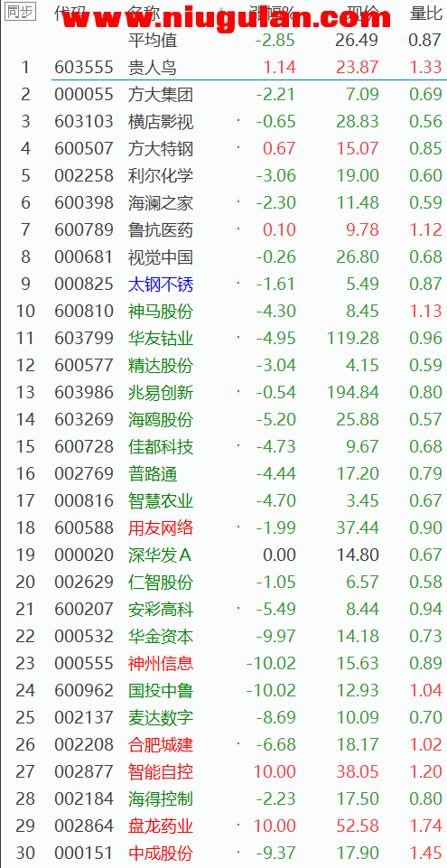Click stock code 600789
This screenshot has width=447, height=868.
point(84,229)
